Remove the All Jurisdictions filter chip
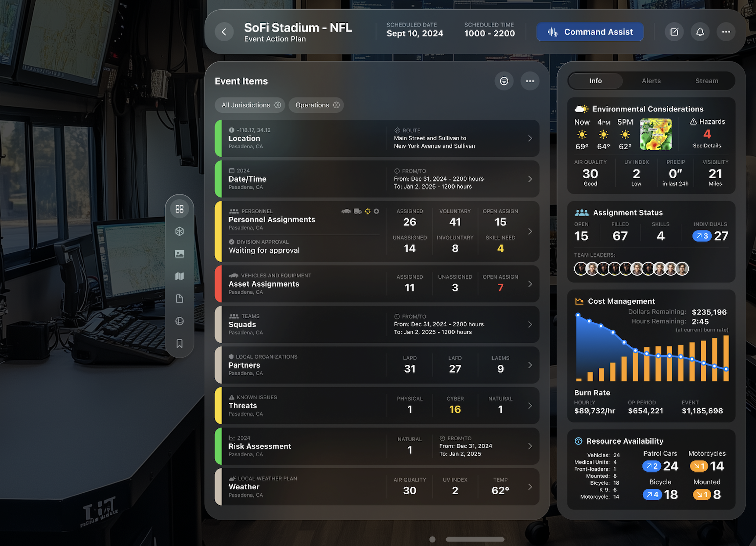Screen dimensions: 756x546 pyautogui.click(x=277, y=105)
